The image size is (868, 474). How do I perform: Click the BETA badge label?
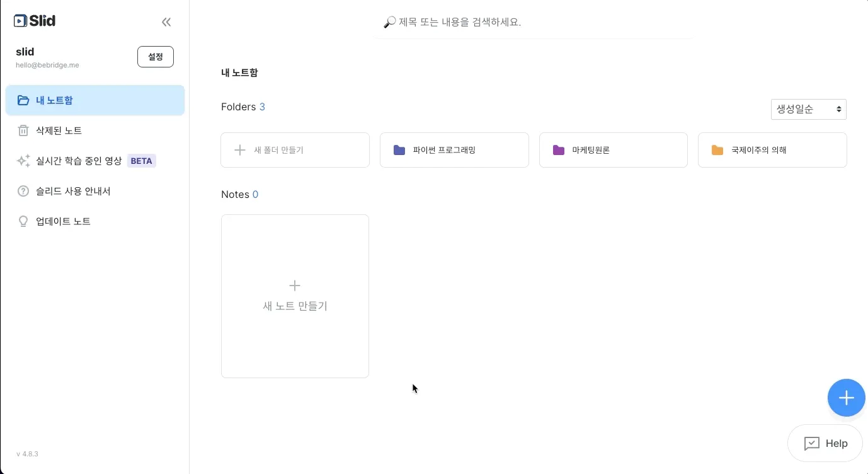[x=142, y=161]
